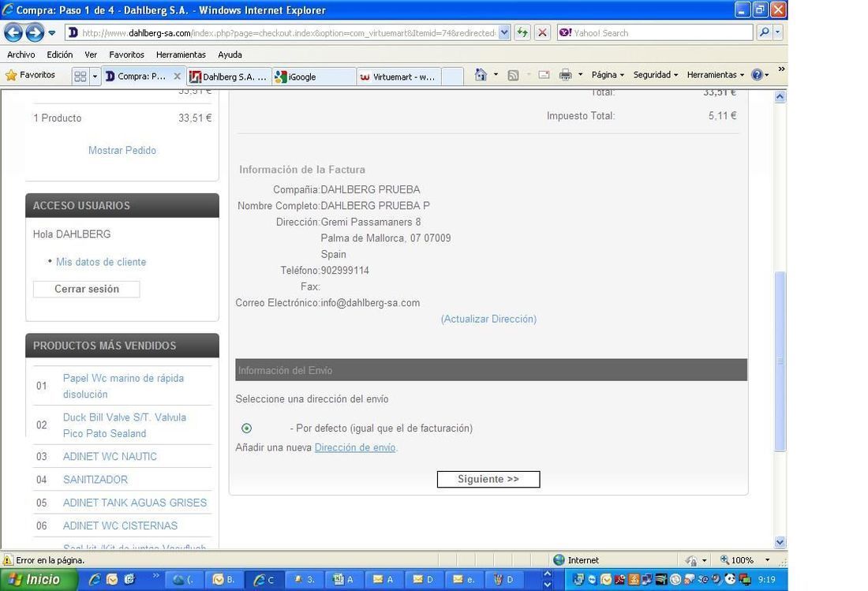868x591 pixels.
Task: Open the Print options dropdown arrow
Action: coord(580,75)
